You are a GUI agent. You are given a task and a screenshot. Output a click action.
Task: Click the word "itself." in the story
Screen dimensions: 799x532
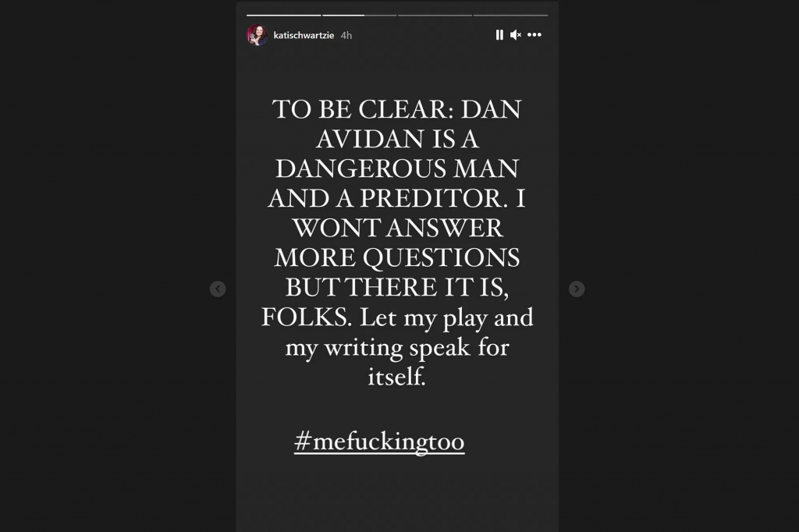(x=397, y=377)
